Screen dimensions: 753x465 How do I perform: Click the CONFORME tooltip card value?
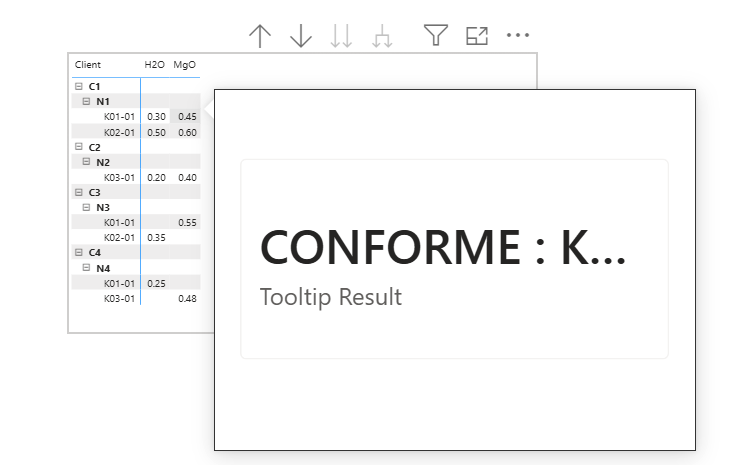443,247
